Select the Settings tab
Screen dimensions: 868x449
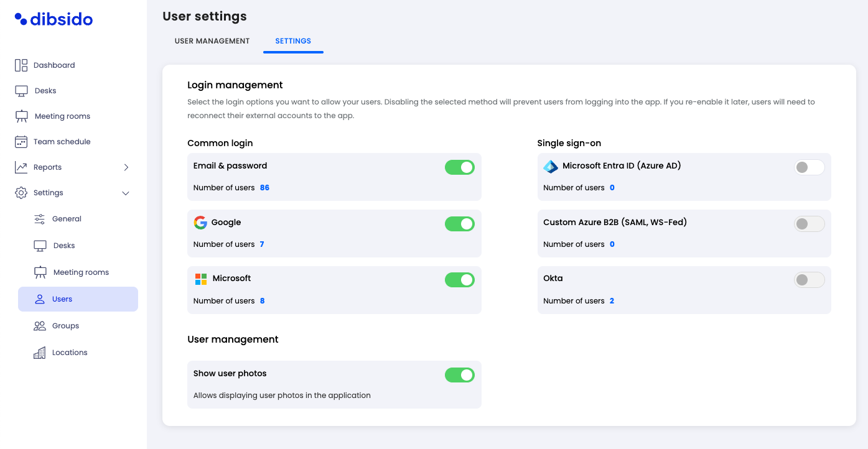click(293, 41)
